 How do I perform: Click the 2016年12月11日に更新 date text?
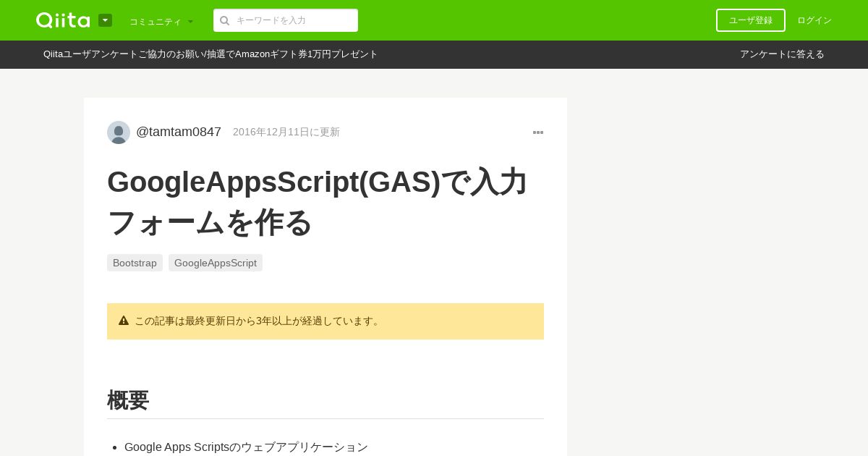coord(286,132)
